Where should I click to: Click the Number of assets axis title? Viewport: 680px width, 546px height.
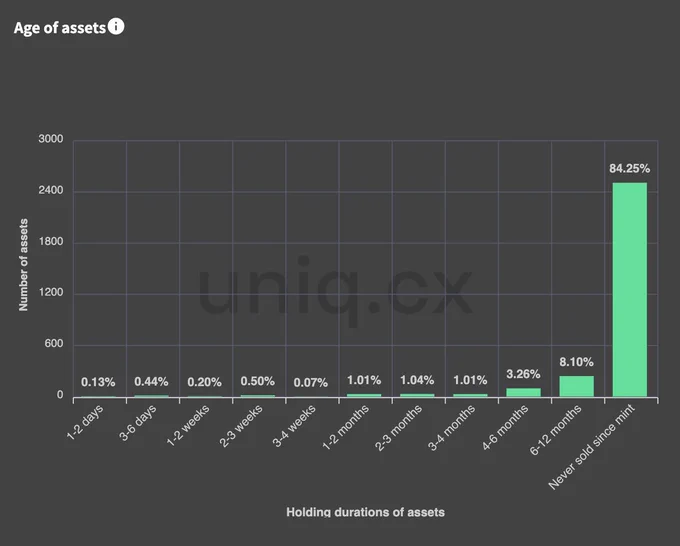23,265
